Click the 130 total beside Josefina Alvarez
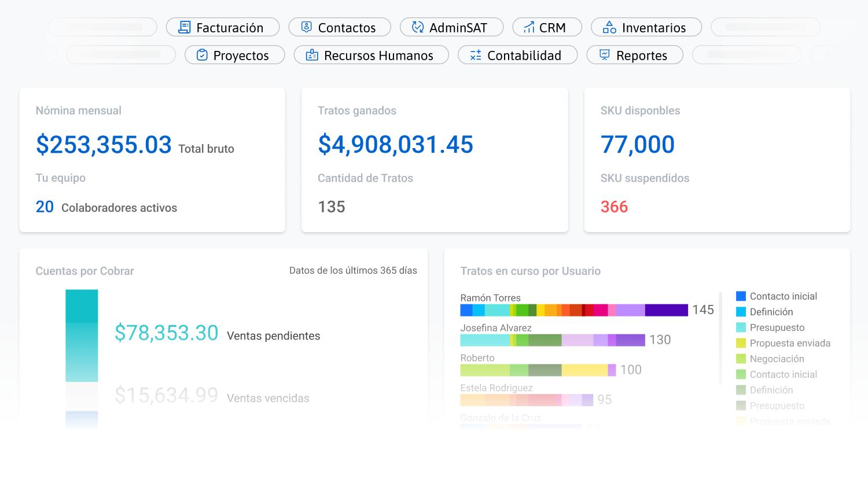The width and height of the screenshot is (868, 486). click(x=660, y=340)
